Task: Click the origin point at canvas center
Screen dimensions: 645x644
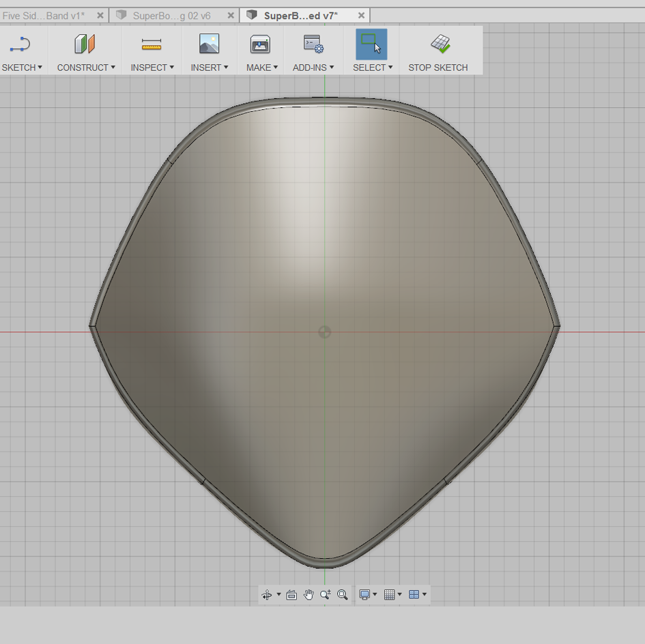Action: coord(325,332)
